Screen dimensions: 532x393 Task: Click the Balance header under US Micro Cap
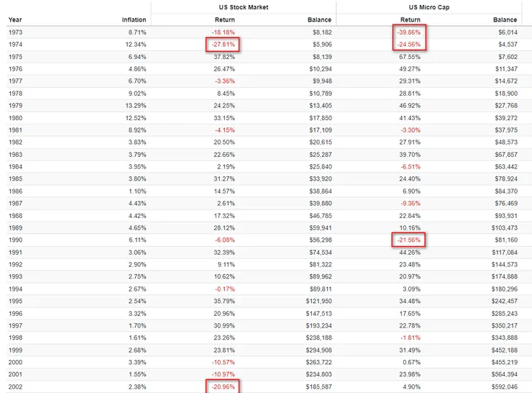[x=505, y=20]
